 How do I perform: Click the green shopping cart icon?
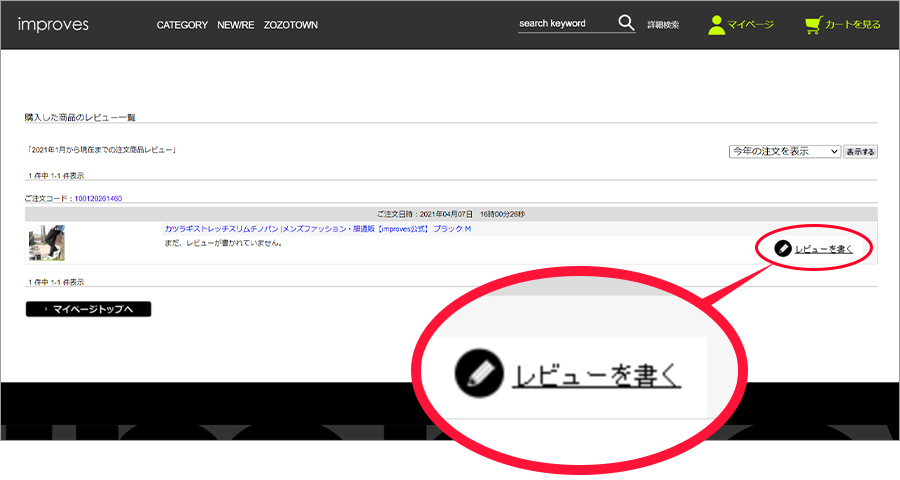click(813, 25)
